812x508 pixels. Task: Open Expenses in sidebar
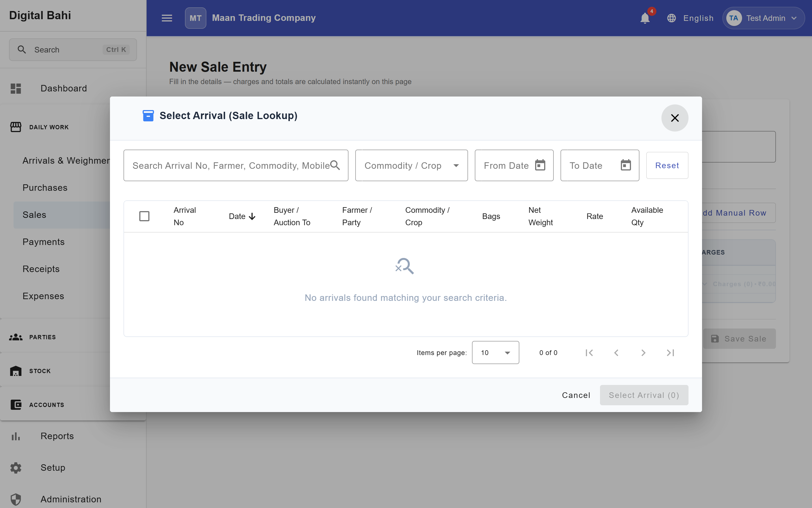(62, 296)
